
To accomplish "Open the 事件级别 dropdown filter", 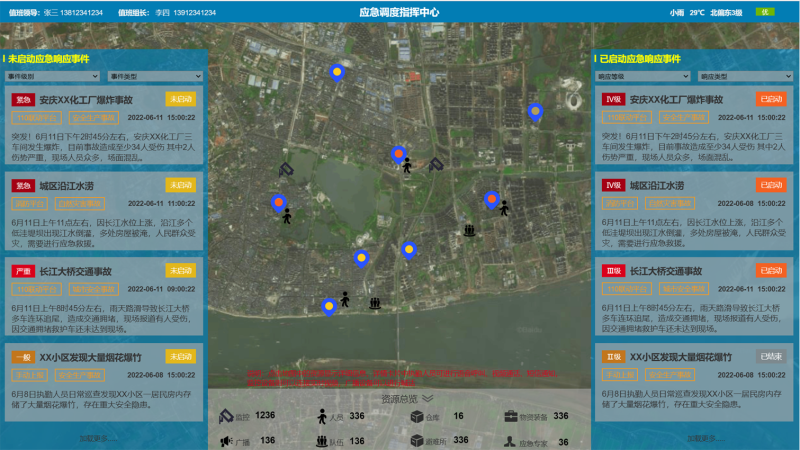I will [53, 76].
